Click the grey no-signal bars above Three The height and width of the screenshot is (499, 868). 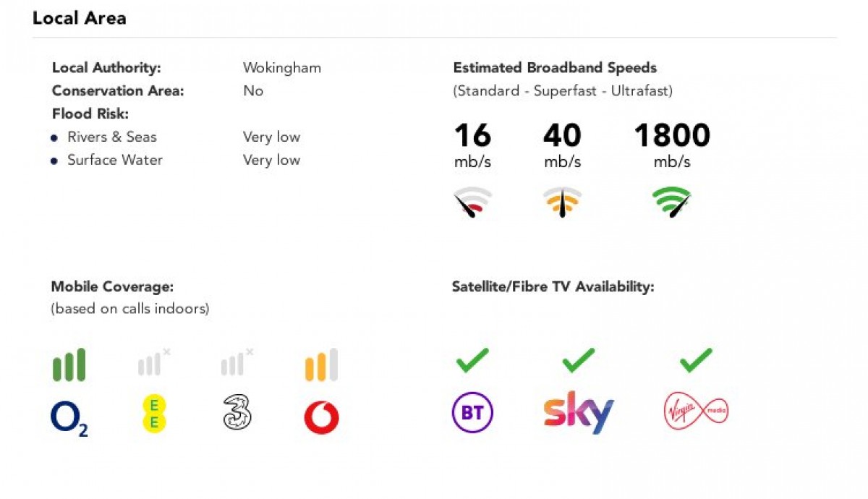237,362
